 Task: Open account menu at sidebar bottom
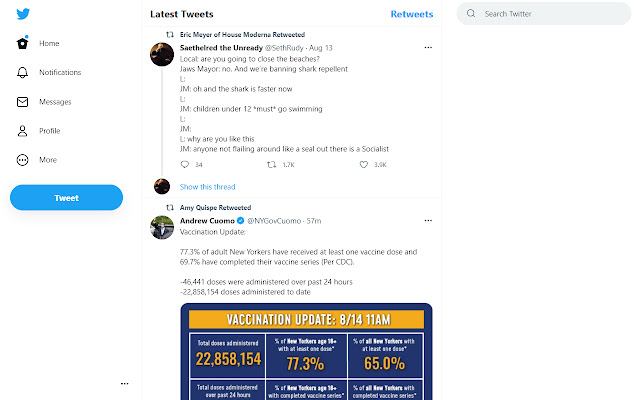(124, 383)
